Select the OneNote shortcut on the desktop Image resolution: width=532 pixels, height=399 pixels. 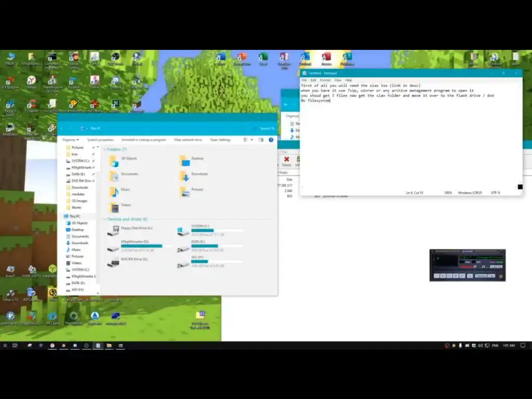[284, 60]
